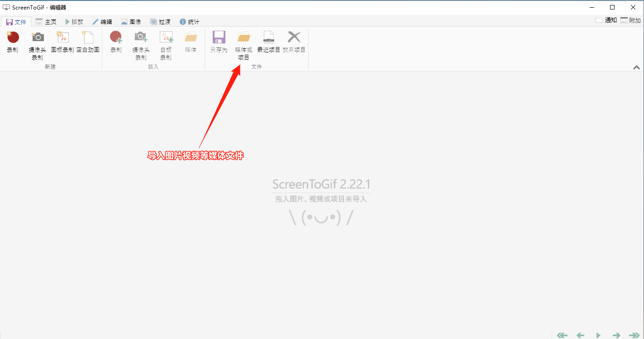This screenshot has height=339, width=644.
Task: Close the ScreenToGif editor window
Action: (x=633, y=7)
